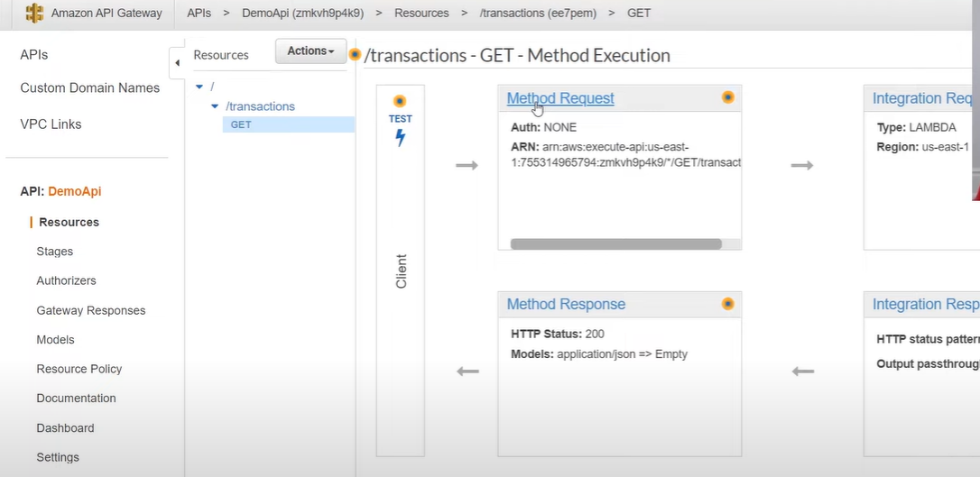
Task: Click the Client label in vertical panel
Action: click(x=402, y=271)
